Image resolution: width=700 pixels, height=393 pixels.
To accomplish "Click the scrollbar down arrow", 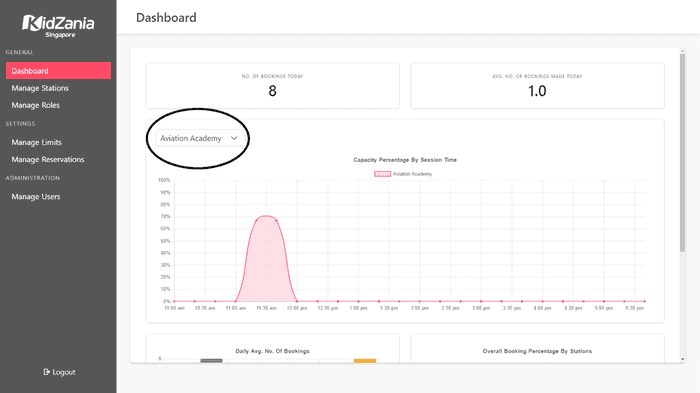I will pyautogui.click(x=682, y=359).
